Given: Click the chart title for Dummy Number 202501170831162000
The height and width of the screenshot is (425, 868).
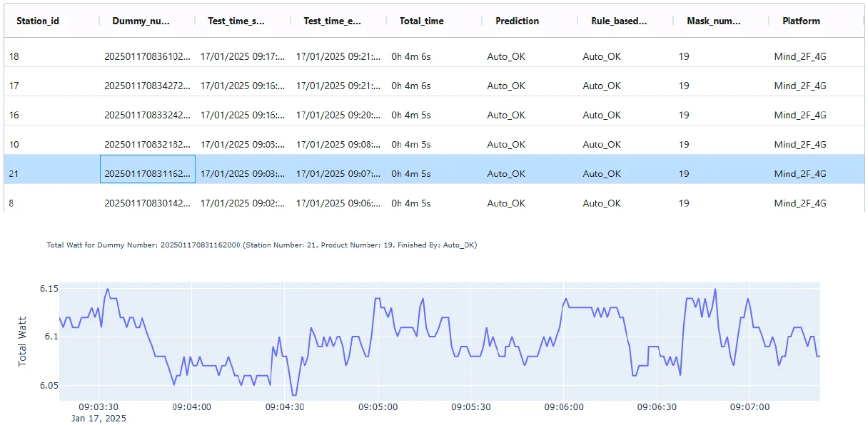Looking at the screenshot, I should pos(262,245).
